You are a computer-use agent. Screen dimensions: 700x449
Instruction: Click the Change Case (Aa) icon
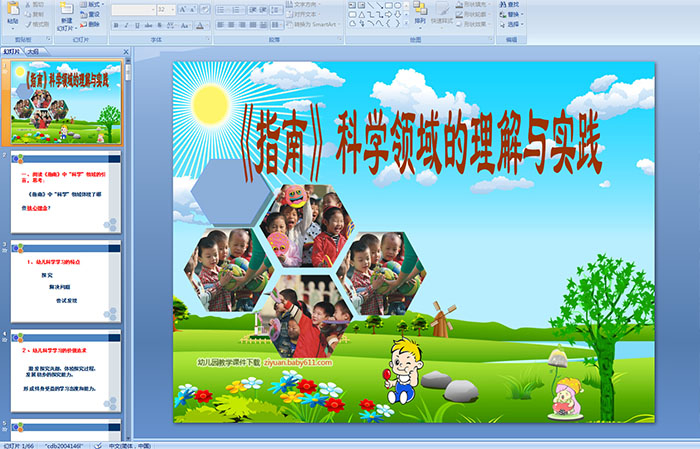[185, 25]
